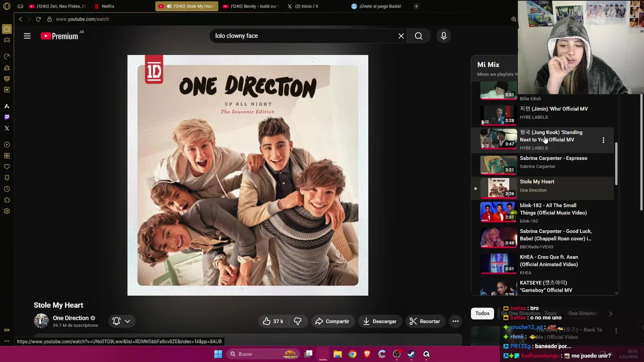
Task: Open sidebar three-dots setup at bottom
Action: (7, 341)
